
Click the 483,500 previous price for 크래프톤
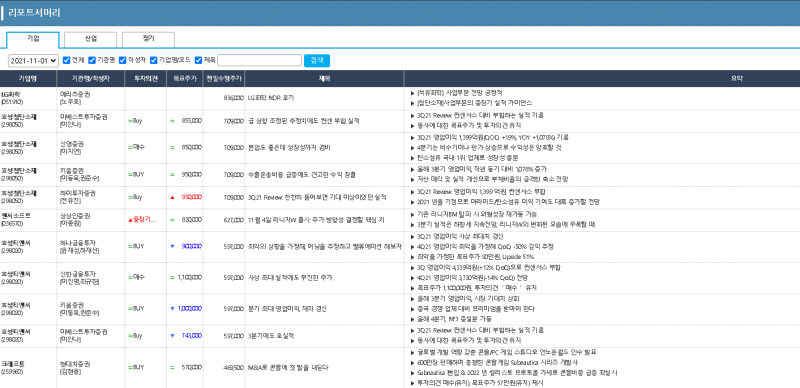tap(233, 367)
